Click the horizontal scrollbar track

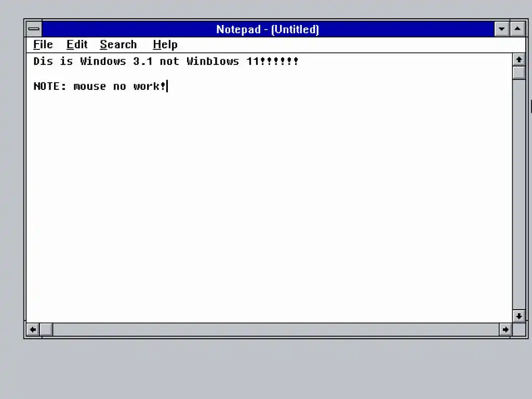tap(275, 329)
